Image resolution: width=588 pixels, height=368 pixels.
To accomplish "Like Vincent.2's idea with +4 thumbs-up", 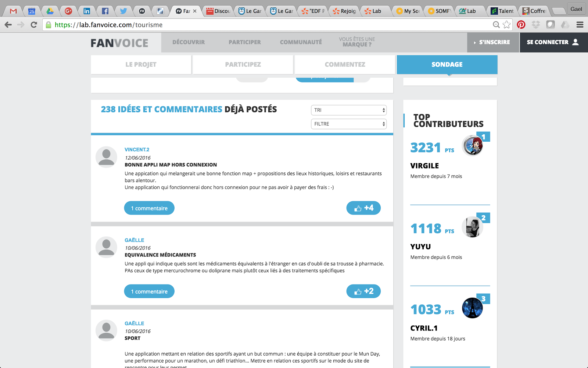I will pyautogui.click(x=363, y=208).
